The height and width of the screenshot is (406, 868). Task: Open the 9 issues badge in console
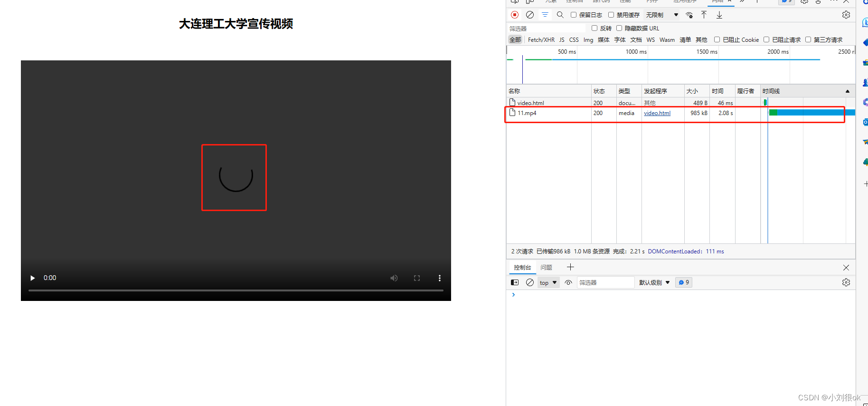click(684, 282)
